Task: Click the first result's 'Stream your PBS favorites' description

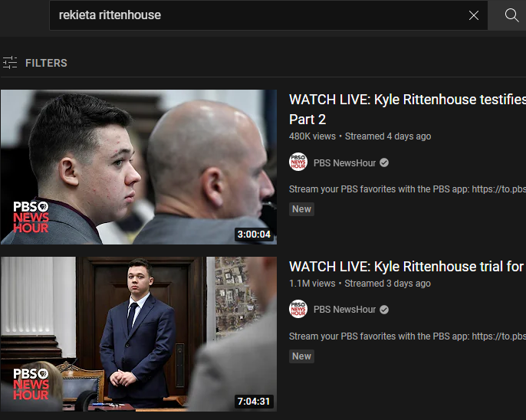Action: click(407, 189)
